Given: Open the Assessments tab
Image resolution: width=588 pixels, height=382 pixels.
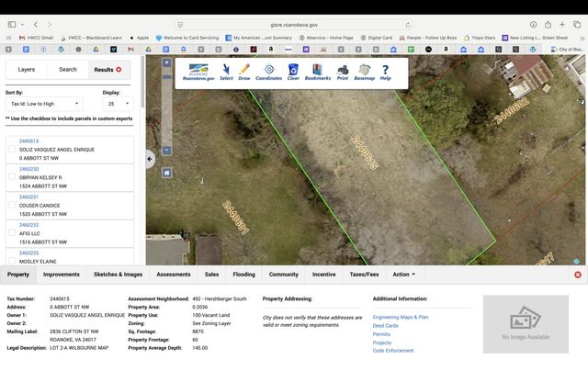Looking at the screenshot, I should tap(174, 274).
